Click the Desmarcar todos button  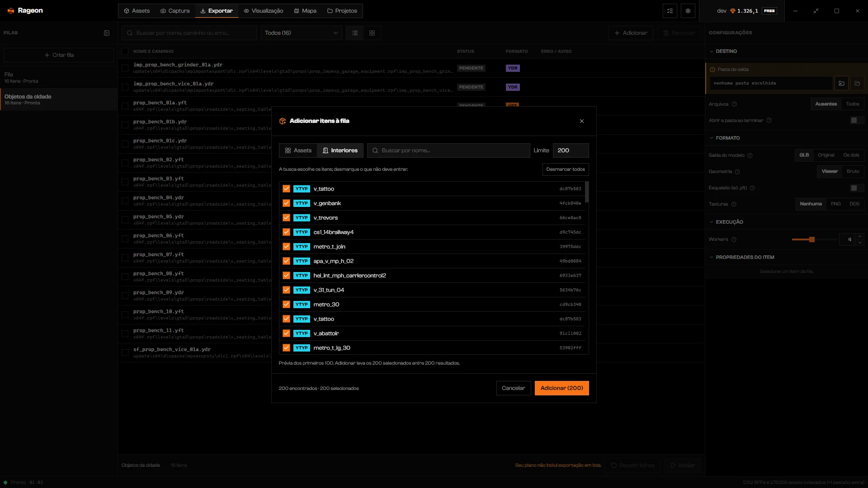[x=566, y=169]
